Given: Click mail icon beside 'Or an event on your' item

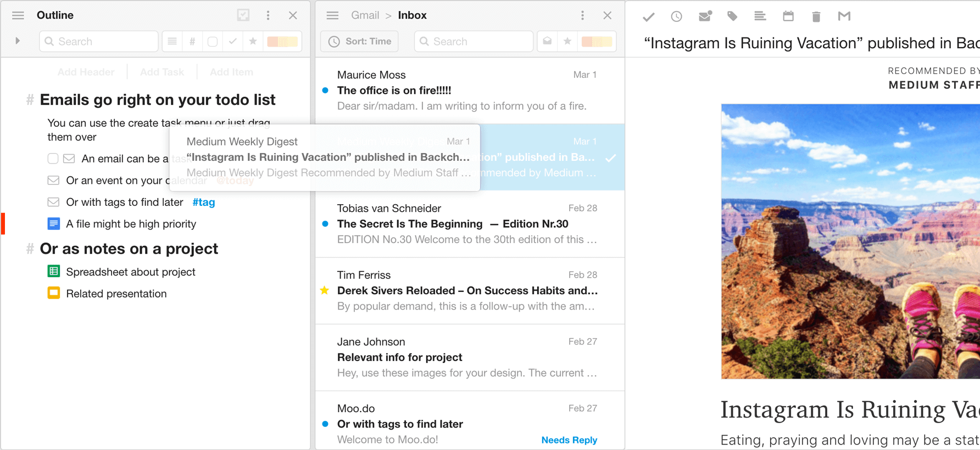Looking at the screenshot, I should click(53, 180).
